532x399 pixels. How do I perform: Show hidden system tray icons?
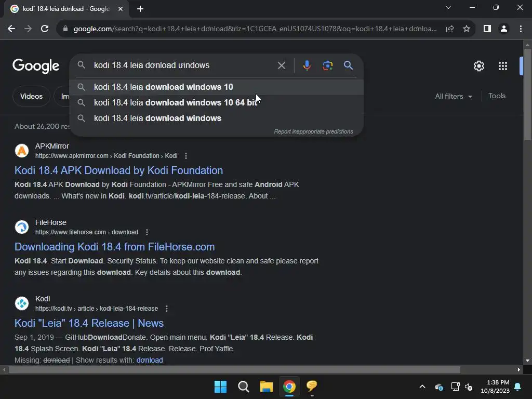[x=422, y=387]
